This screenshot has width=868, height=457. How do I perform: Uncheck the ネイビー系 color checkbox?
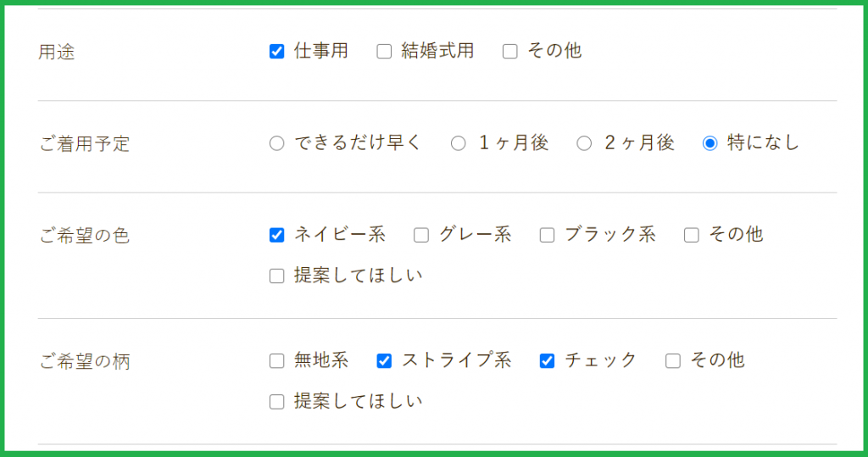pos(276,235)
